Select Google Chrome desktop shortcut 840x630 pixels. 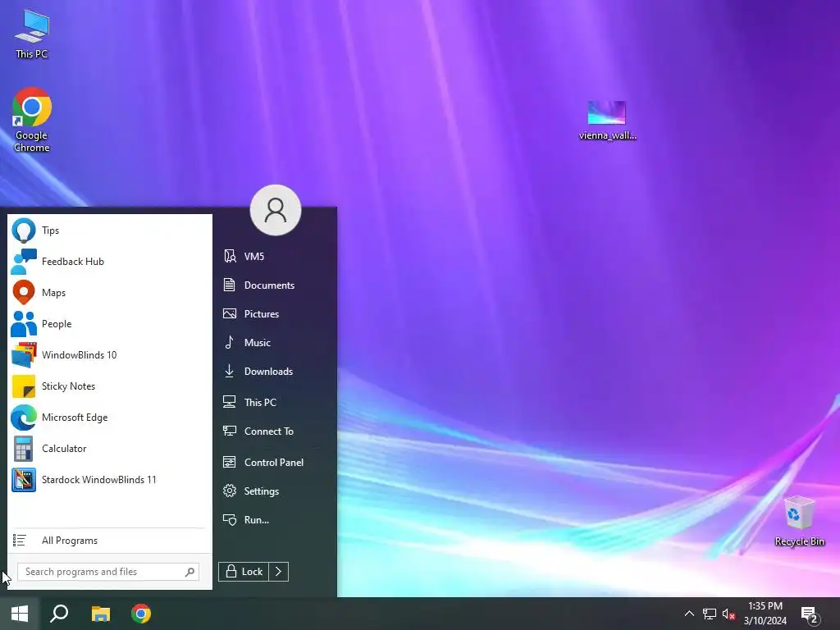coord(32,120)
